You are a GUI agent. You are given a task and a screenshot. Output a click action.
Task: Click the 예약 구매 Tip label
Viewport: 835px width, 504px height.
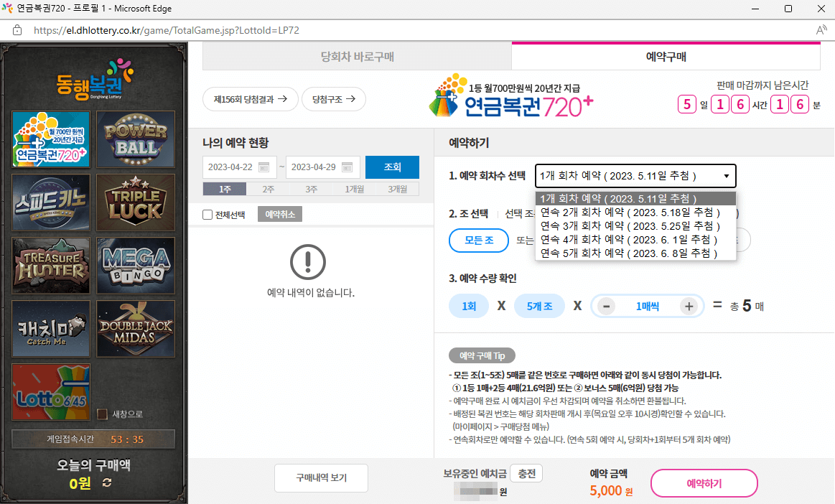(482, 355)
